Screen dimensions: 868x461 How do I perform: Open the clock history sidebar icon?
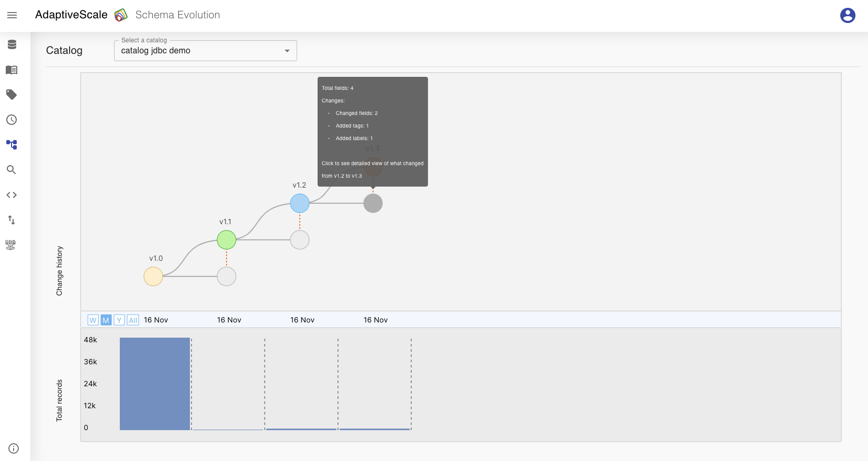click(12, 120)
